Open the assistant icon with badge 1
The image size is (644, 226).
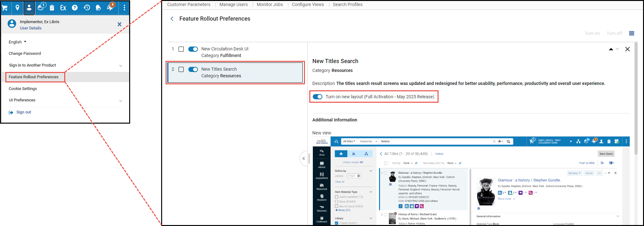pos(41,7)
